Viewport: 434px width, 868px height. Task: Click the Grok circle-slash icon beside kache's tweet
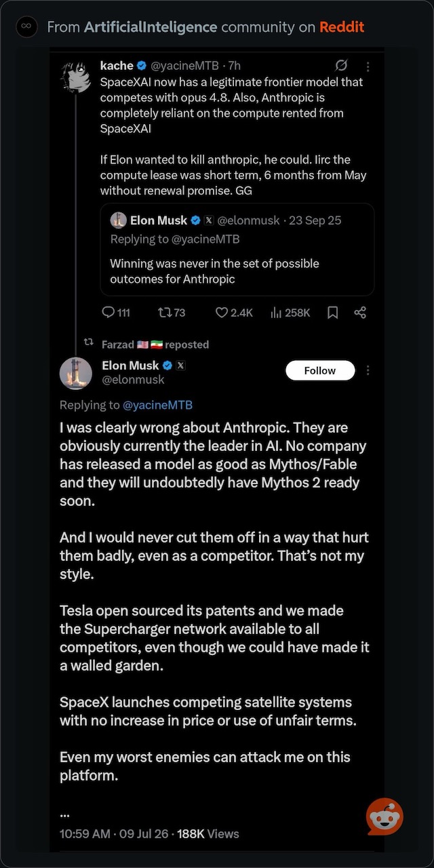coord(342,66)
